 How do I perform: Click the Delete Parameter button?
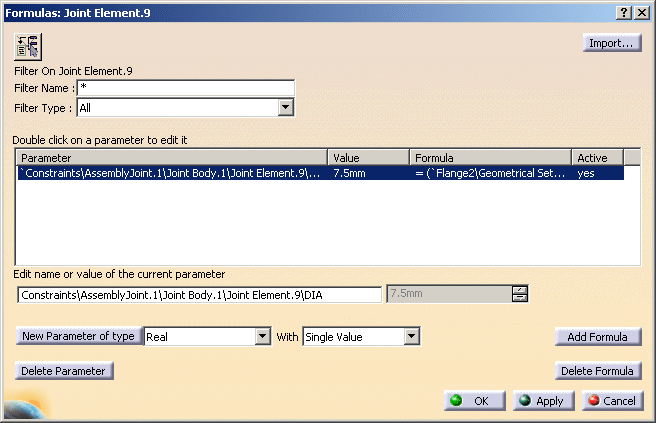(65, 371)
